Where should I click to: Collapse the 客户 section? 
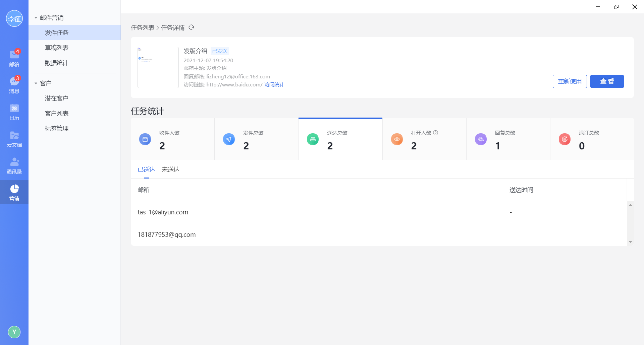[36, 83]
